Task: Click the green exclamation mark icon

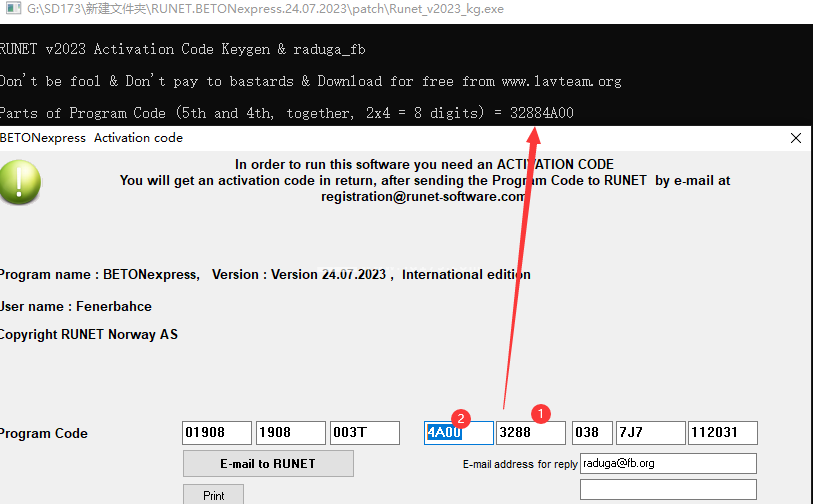Action: click(20, 182)
